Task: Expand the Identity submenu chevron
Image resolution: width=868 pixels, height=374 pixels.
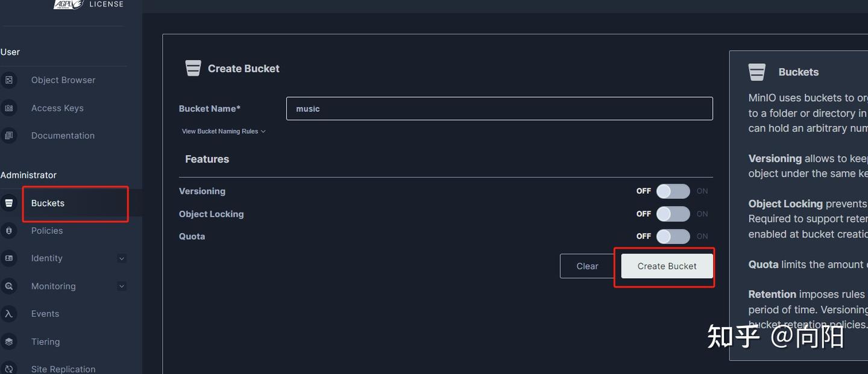Action: pos(122,258)
